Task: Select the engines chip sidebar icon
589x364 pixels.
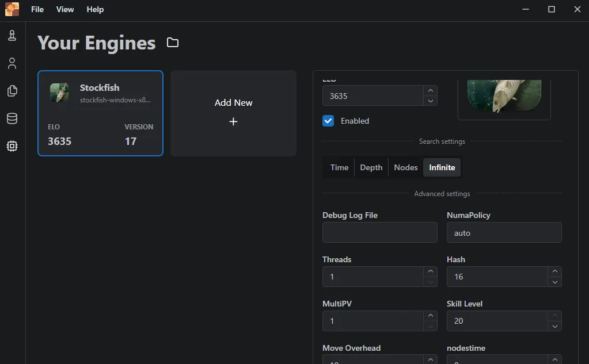Action: coord(12,146)
